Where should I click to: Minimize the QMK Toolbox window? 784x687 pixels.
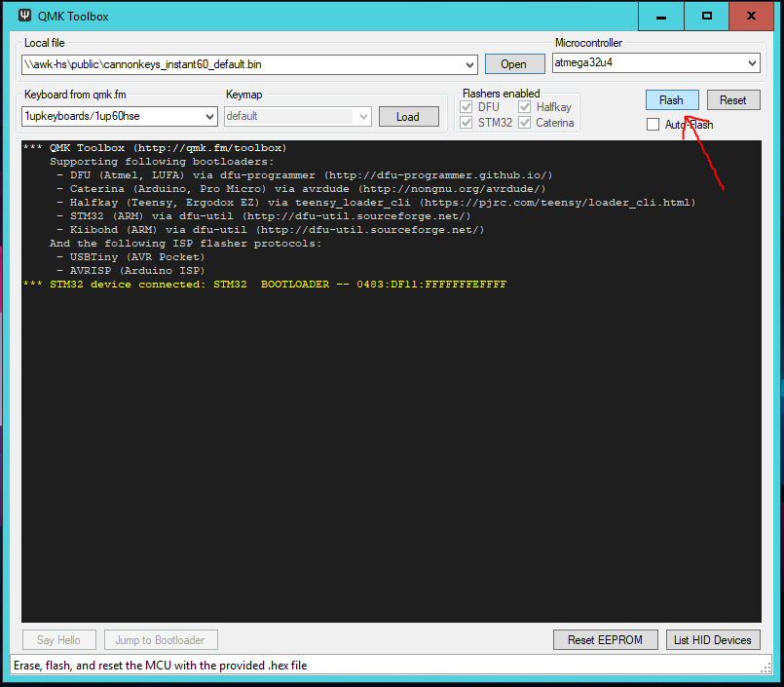pyautogui.click(x=661, y=17)
